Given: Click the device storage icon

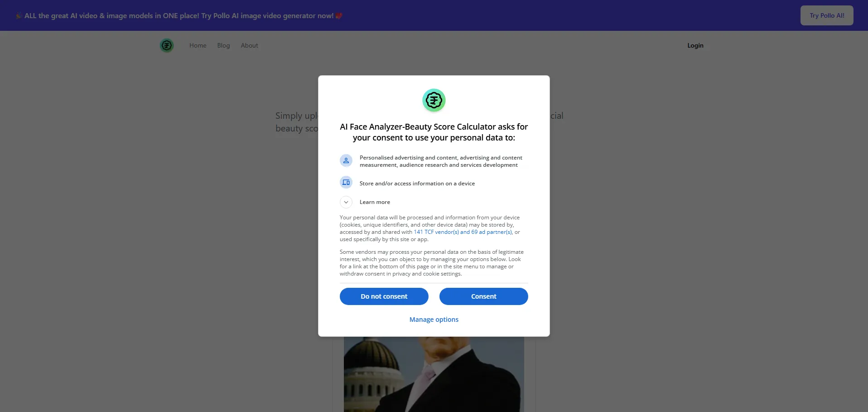Looking at the screenshot, I should [x=346, y=182].
